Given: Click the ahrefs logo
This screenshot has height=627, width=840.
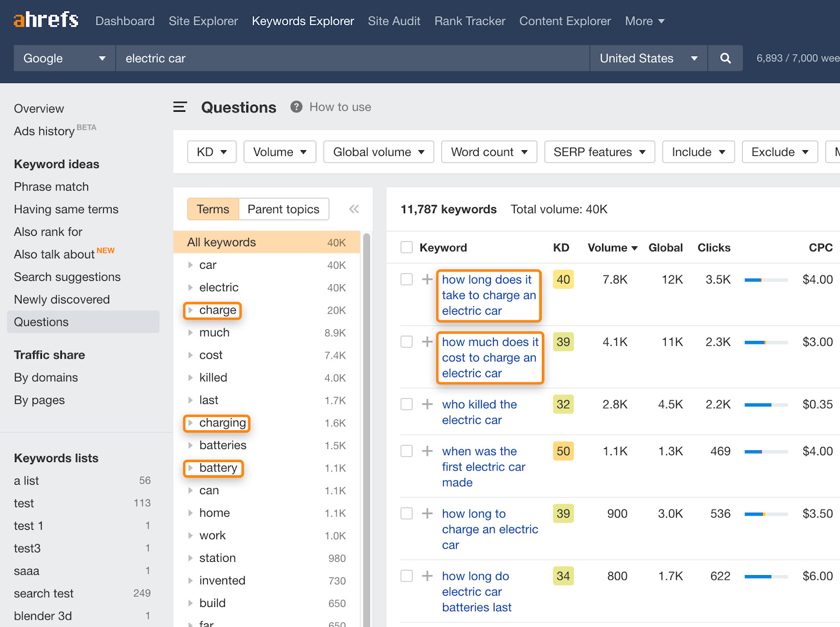Looking at the screenshot, I should (46, 20).
